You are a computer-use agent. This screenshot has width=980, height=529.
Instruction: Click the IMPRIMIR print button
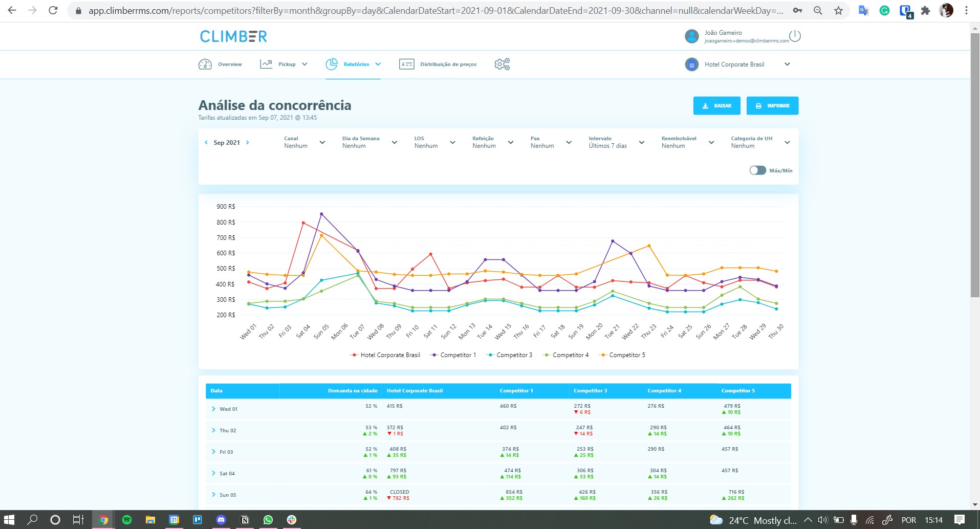click(772, 106)
